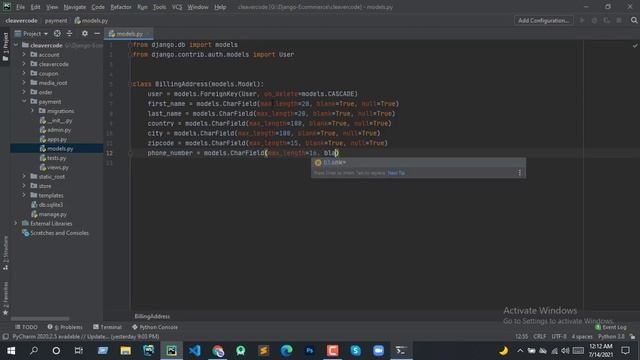Click Add Configuration button
The width and height of the screenshot is (640, 360).
click(x=543, y=20)
